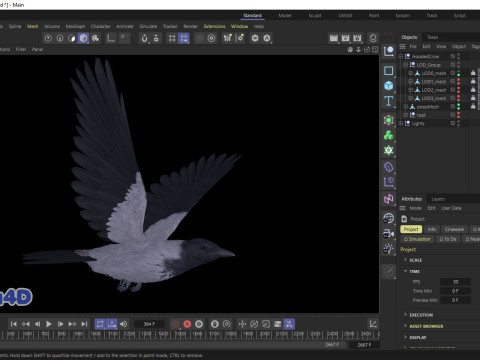Click the Axis mode L-shaped icon
Viewport: 480px width, 360px height.
coord(110,38)
